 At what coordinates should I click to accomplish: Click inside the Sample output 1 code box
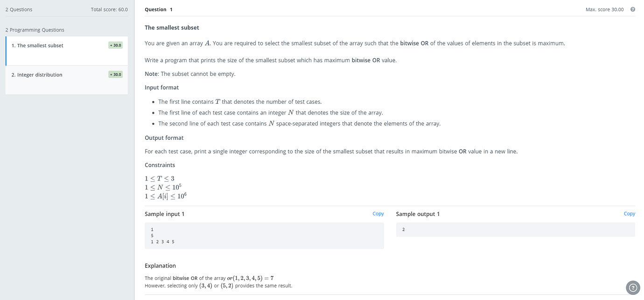(x=515, y=229)
